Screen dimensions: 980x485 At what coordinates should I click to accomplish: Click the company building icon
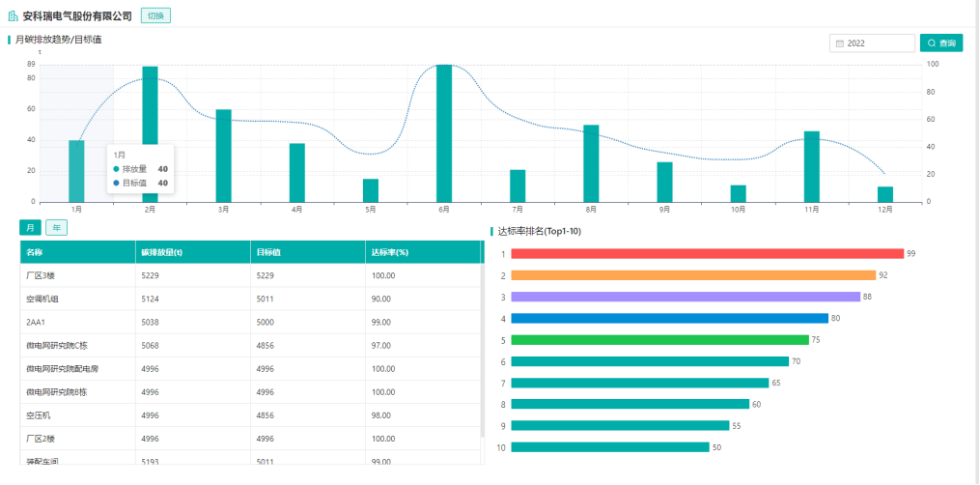point(14,16)
